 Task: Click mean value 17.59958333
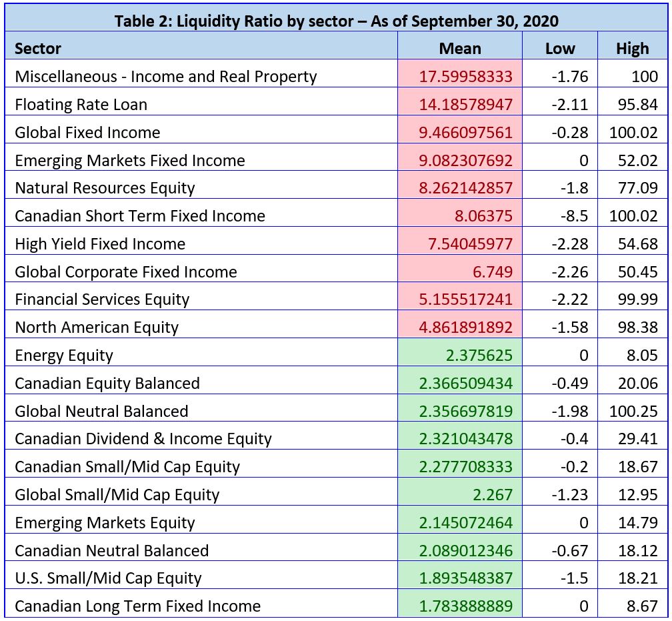[465, 76]
